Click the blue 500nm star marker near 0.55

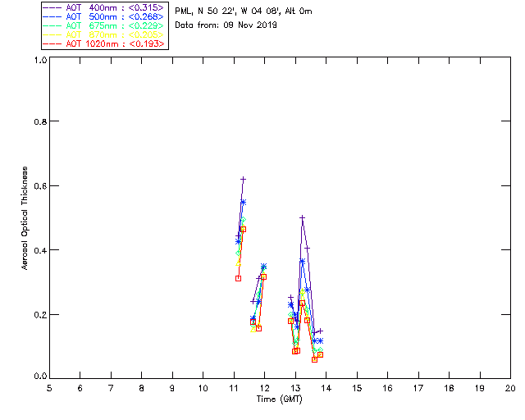click(244, 203)
